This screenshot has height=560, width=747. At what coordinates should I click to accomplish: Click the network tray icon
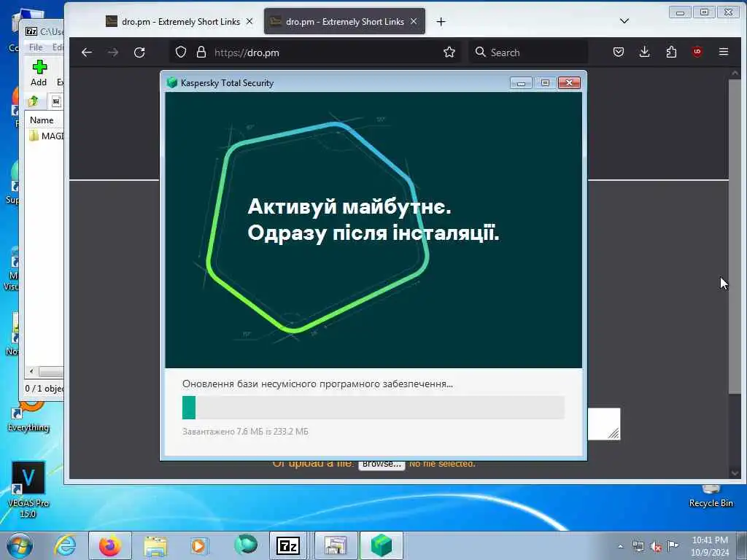coord(638,546)
